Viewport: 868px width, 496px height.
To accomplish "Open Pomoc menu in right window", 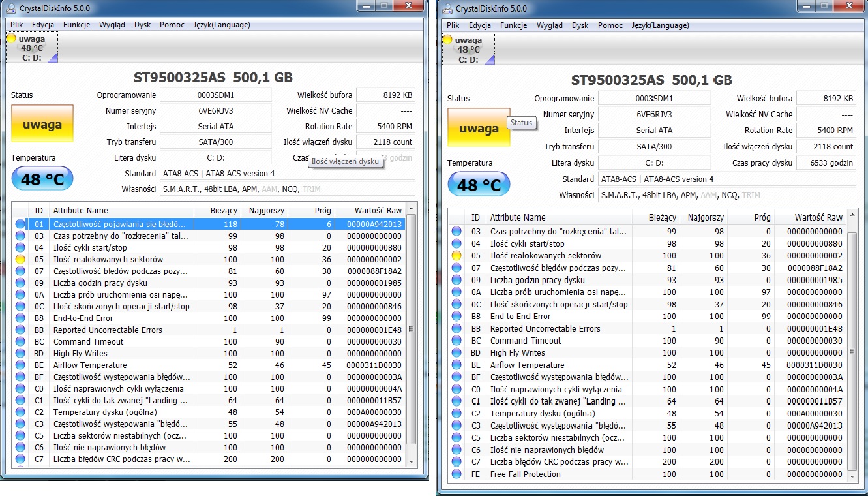I will [610, 25].
